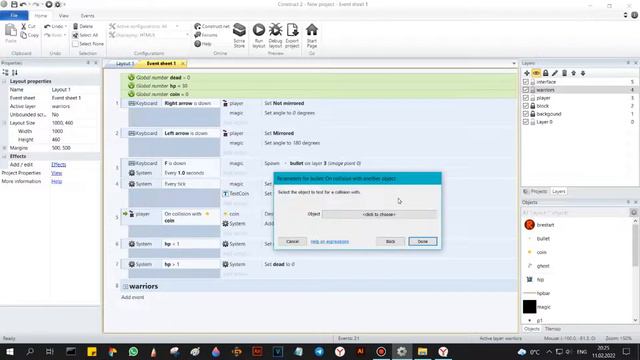Click the Effects add/edit link
The image size is (640, 360).
pos(58,164)
